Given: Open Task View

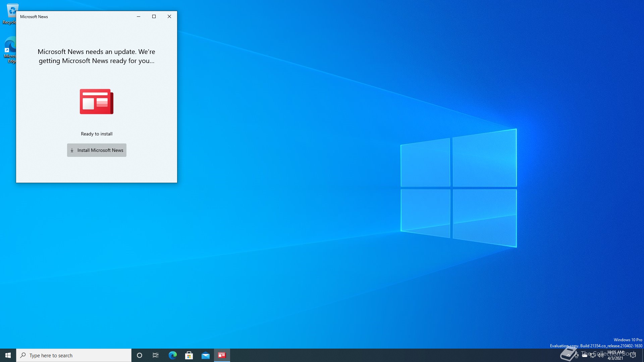Looking at the screenshot, I should point(155,355).
